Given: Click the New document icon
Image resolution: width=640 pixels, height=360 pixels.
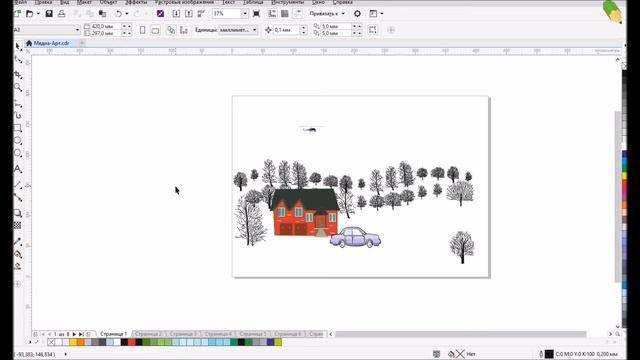Looking at the screenshot, I should click(x=18, y=13).
